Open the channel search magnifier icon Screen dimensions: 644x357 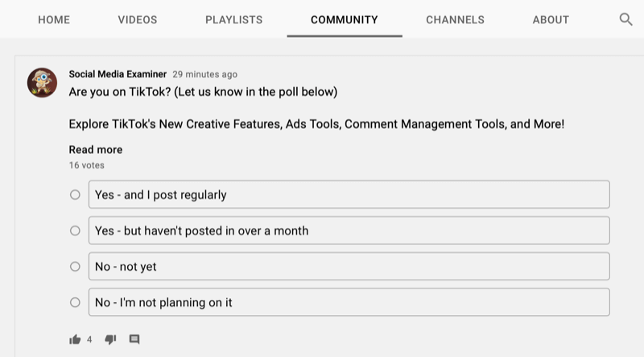coord(625,19)
